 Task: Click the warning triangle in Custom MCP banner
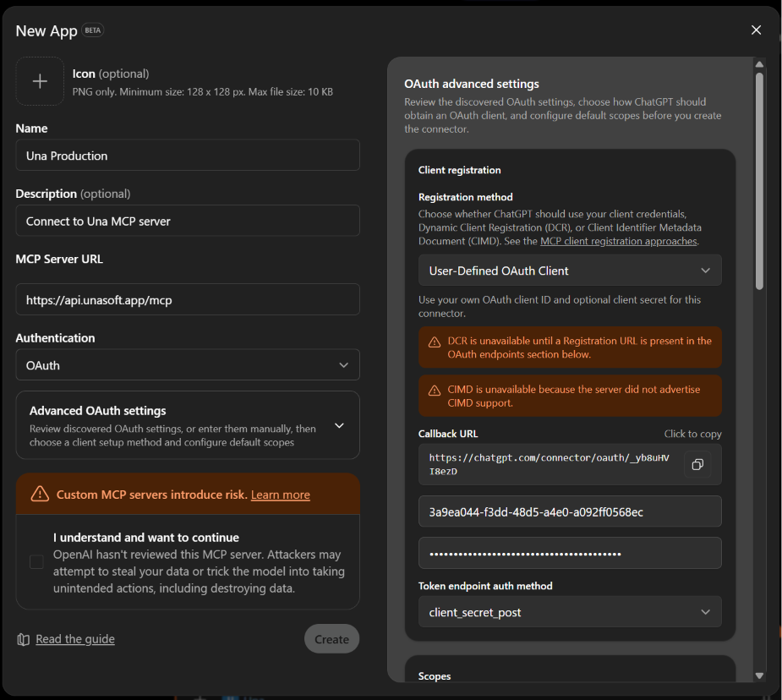(40, 494)
